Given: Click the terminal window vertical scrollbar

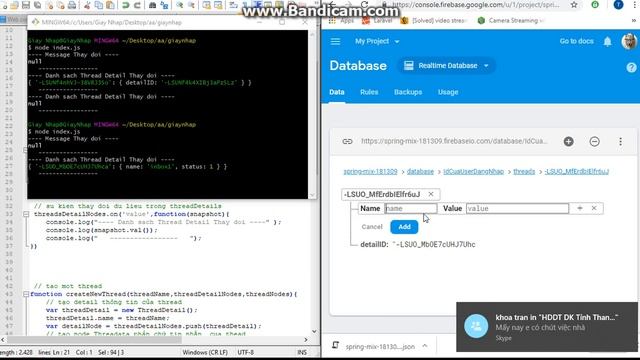Looking at the screenshot, I should pyautogui.click(x=312, y=114).
